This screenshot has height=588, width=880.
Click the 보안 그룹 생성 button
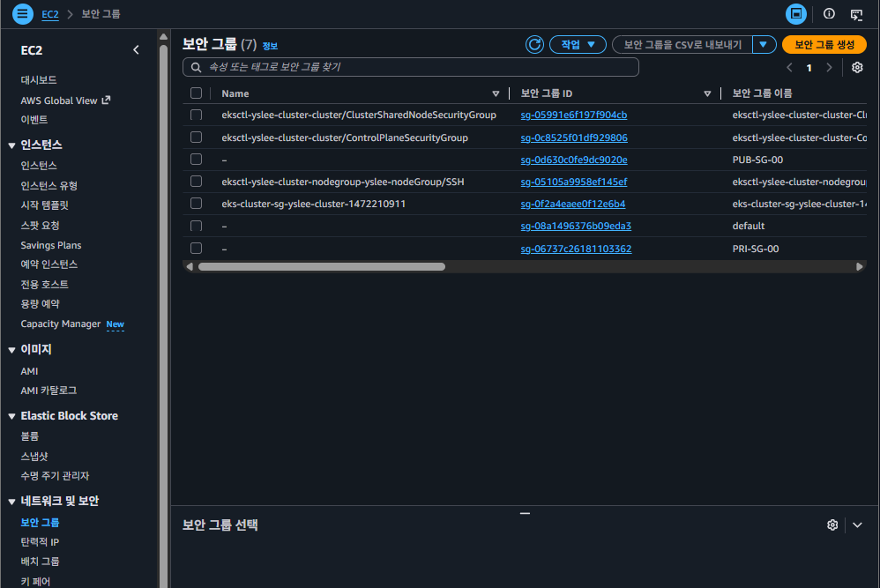click(x=824, y=44)
